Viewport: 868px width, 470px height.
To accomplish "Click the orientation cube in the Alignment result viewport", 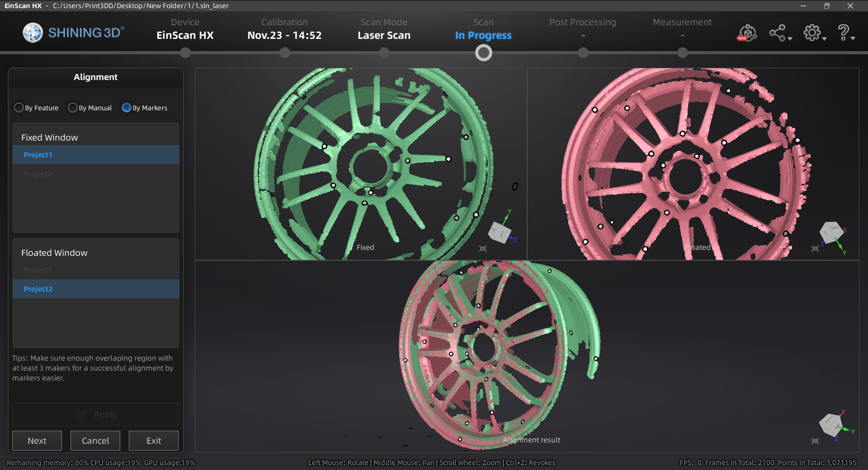I will [x=831, y=425].
